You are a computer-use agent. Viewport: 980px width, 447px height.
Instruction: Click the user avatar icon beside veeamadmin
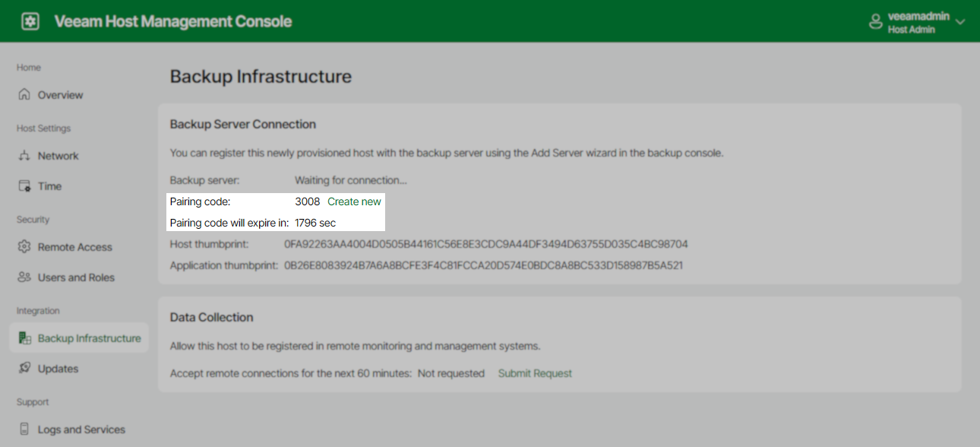point(875,21)
